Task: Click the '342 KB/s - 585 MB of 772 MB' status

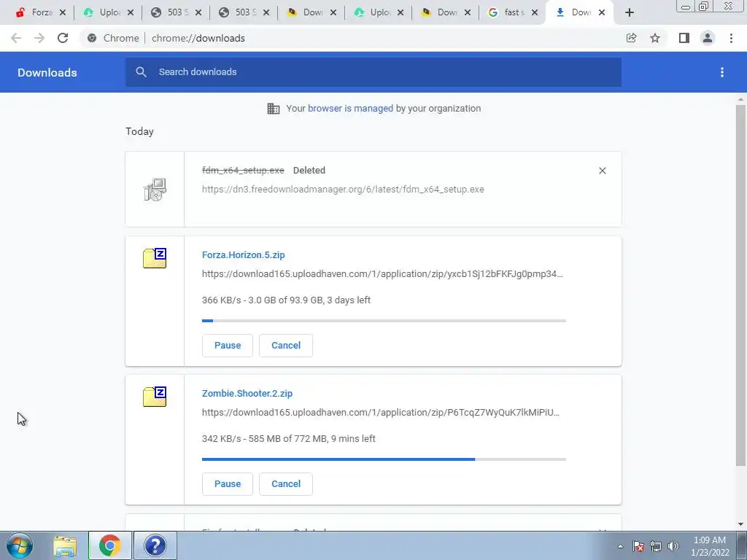Action: 289,438
